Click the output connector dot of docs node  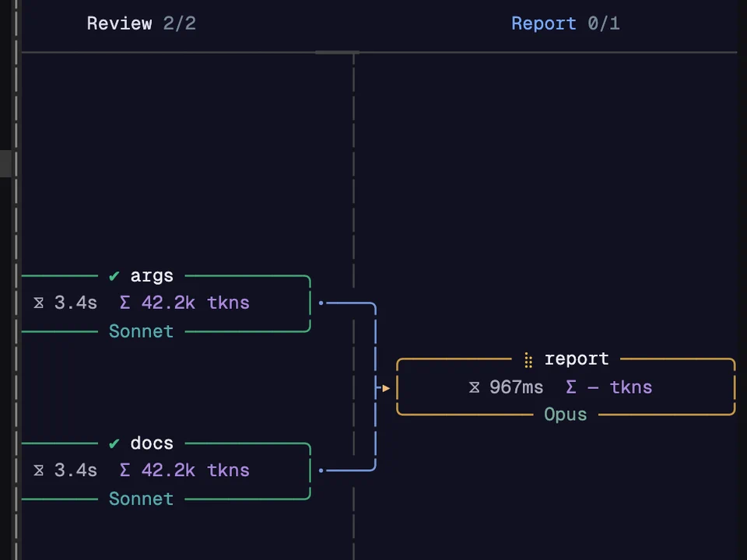tap(321, 471)
